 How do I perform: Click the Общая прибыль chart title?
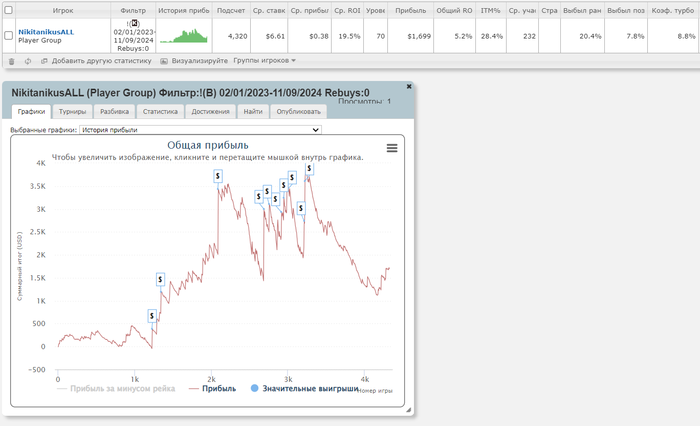click(x=208, y=145)
